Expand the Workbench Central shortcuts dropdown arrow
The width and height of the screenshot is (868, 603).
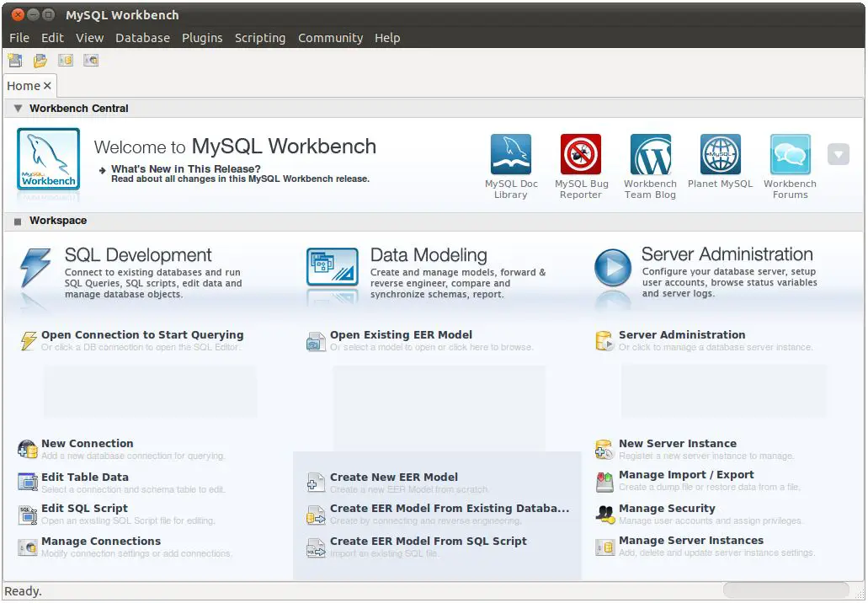838,154
